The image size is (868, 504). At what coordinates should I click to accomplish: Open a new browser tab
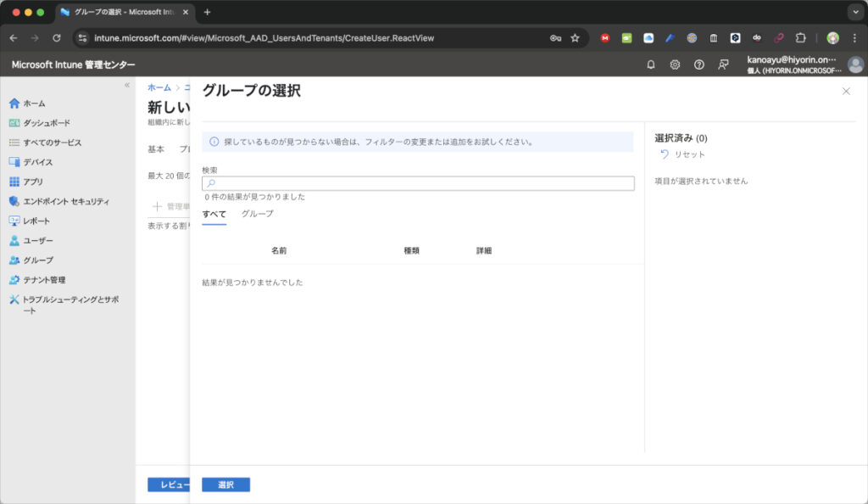pos(207,12)
